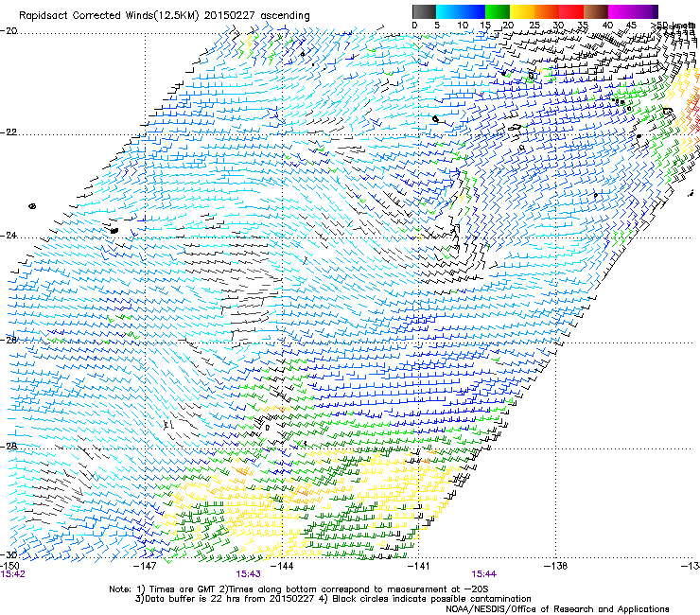Screen dimensions: 700x615
Task: Click the '-150' longitude axis label
Action: coord(9,566)
